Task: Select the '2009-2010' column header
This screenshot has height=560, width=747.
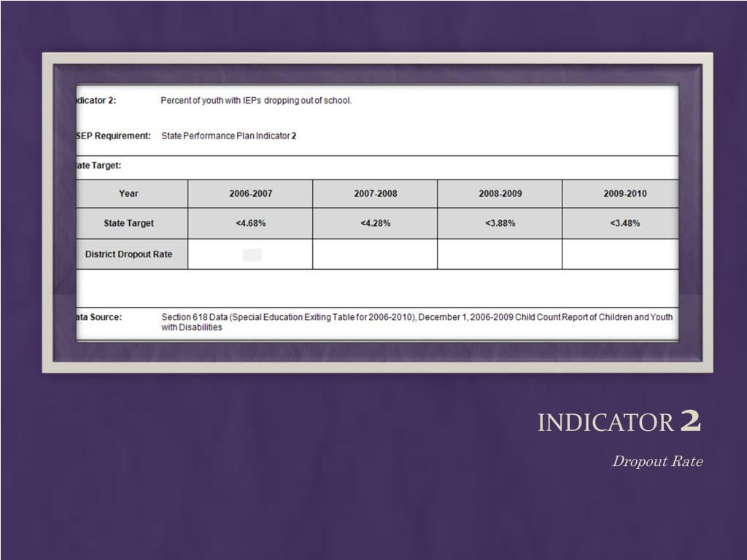Action: (621, 194)
